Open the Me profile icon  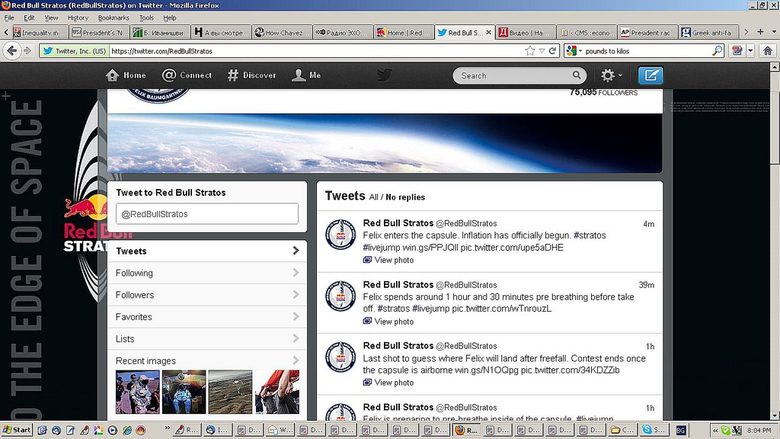tap(298, 75)
